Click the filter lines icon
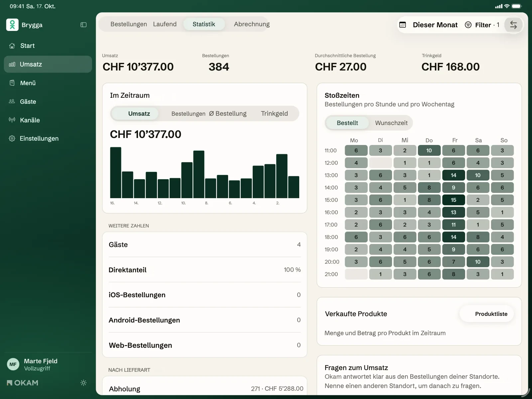This screenshot has height=399, width=532. pyautogui.click(x=468, y=25)
